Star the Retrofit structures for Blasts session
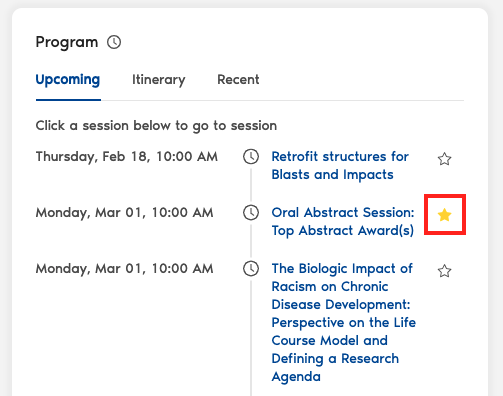Image resolution: width=503 pixels, height=396 pixels. tap(444, 159)
